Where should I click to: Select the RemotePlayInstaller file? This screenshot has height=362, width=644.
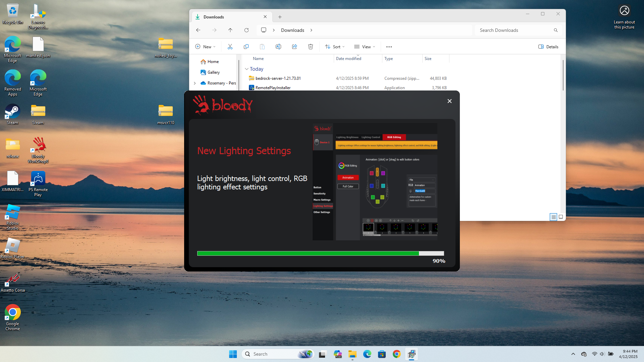tap(273, 88)
